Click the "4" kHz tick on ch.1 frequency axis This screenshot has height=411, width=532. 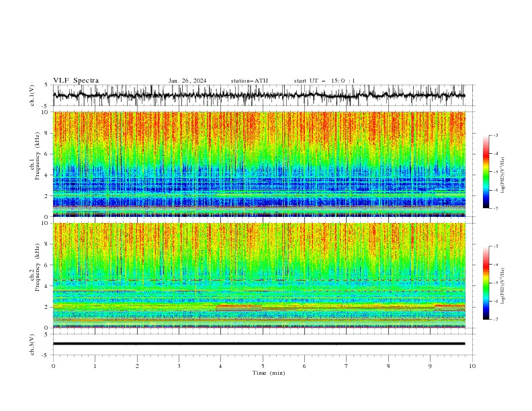(x=47, y=175)
